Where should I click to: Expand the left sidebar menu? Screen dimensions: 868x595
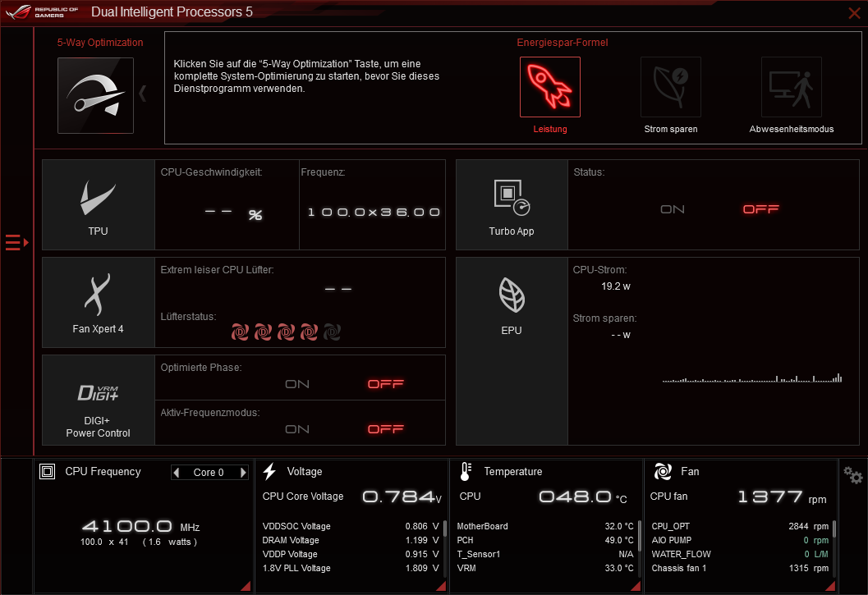pyautogui.click(x=16, y=242)
